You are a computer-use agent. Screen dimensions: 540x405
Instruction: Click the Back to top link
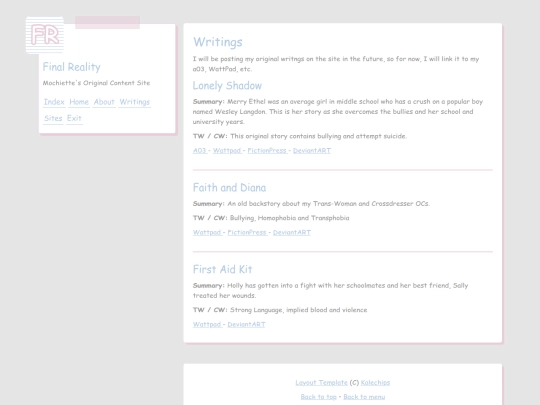coord(319,397)
